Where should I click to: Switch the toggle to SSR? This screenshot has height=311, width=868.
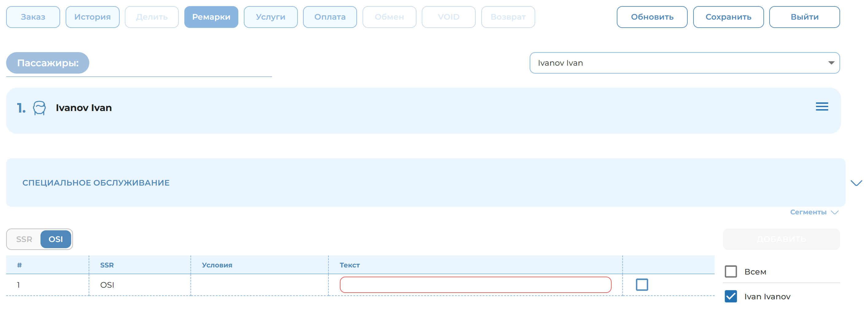coord(24,239)
